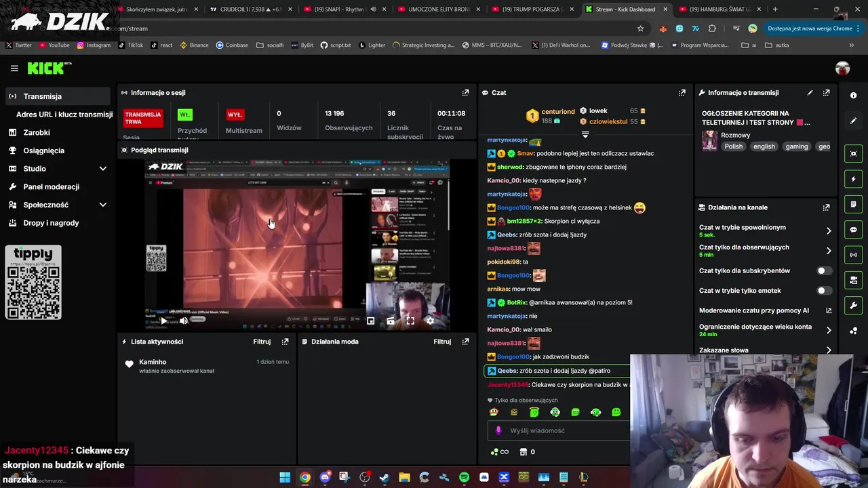
Task: Open Adres URL i klucz transmisji
Action: coord(64,115)
